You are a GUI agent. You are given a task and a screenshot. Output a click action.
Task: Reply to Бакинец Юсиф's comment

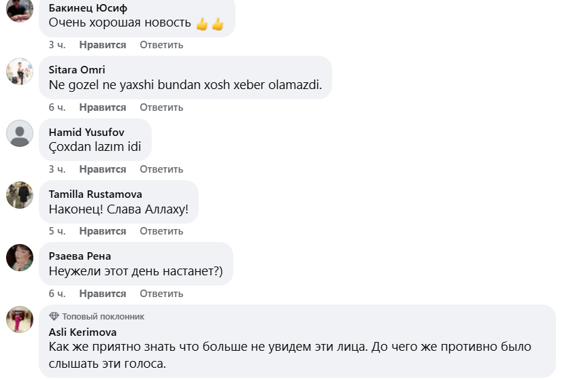[x=161, y=45]
